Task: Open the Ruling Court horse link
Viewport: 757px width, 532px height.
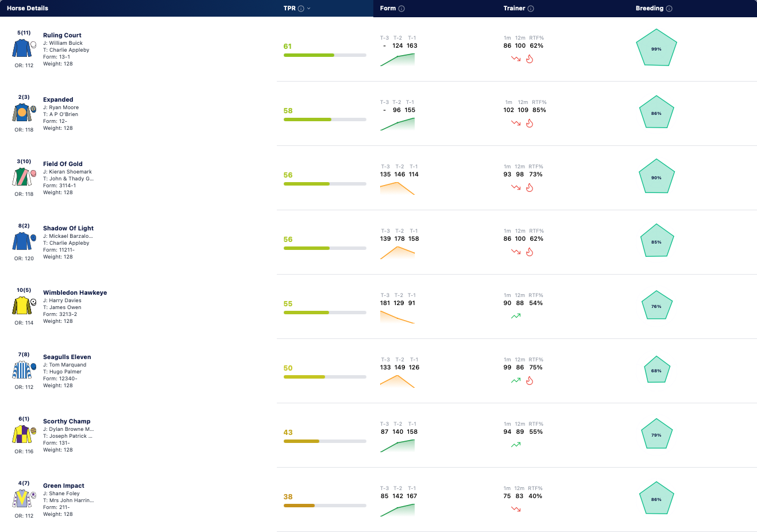Action: coord(62,35)
